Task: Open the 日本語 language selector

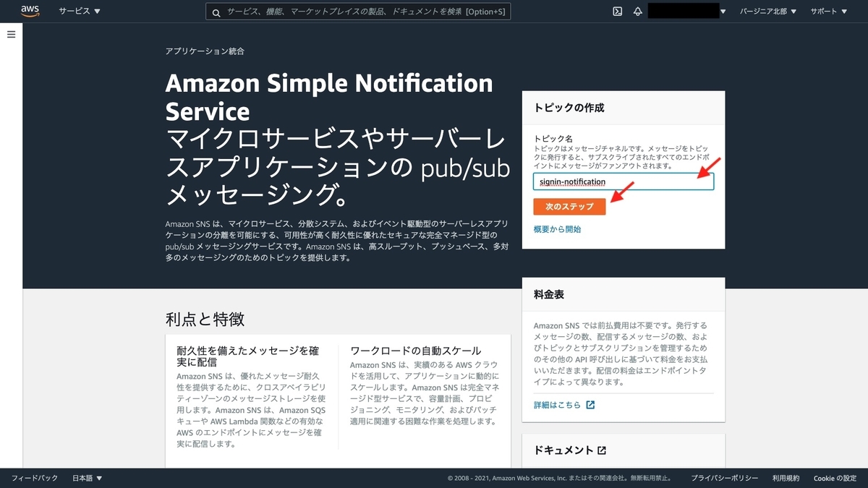Action: coord(88,479)
